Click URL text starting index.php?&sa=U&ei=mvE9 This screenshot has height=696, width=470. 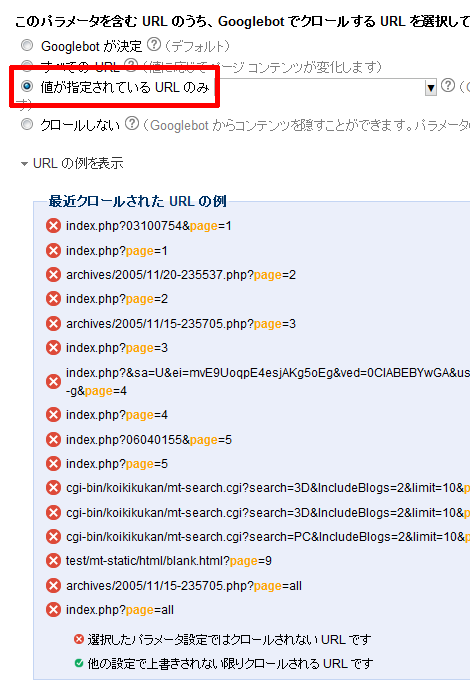(268, 382)
